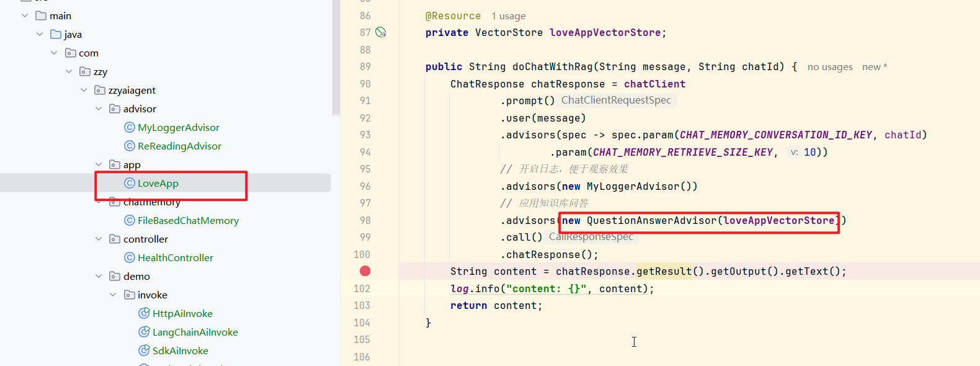Click the LangChainAiInvoke runnable class icon
The image size is (980, 366).
pos(145,332)
